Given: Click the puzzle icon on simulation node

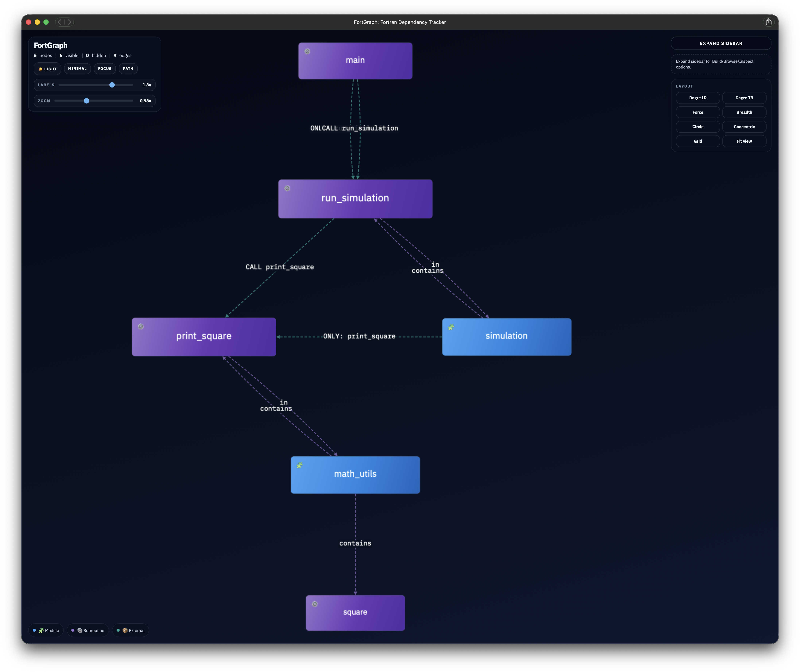Looking at the screenshot, I should coord(451,327).
